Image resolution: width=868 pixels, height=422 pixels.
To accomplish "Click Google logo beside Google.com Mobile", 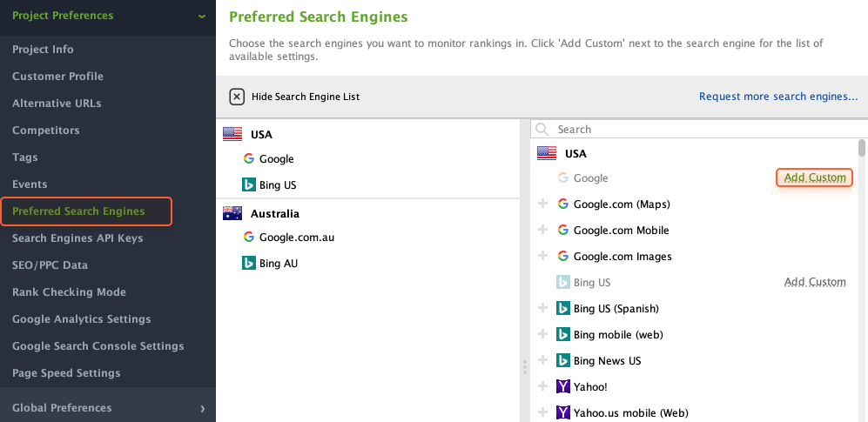I will (x=563, y=230).
